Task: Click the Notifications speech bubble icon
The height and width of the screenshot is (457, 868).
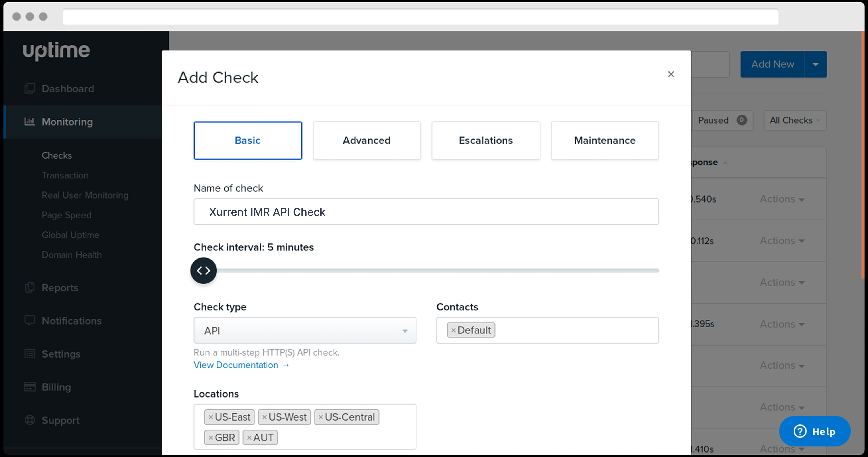Action: 30,321
